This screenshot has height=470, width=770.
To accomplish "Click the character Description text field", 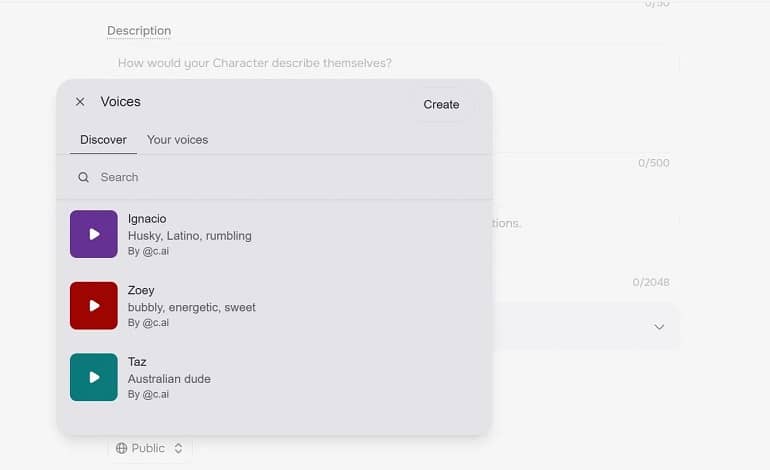I will point(393,63).
